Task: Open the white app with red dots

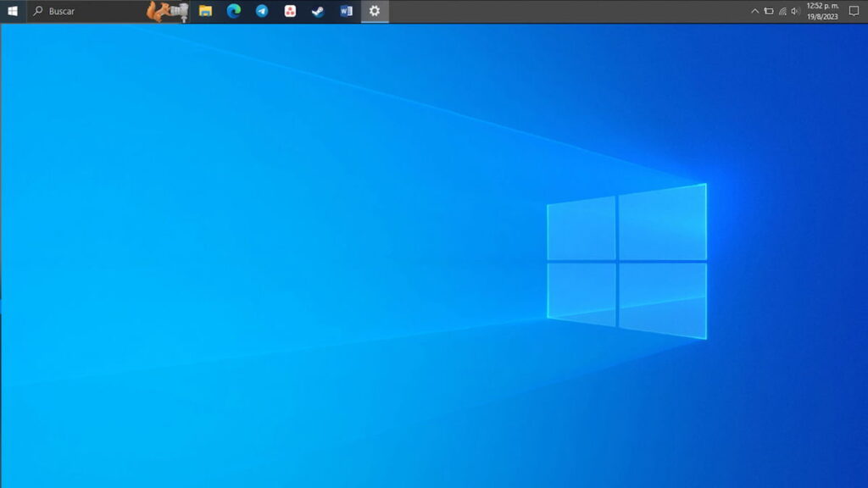Action: coord(290,11)
